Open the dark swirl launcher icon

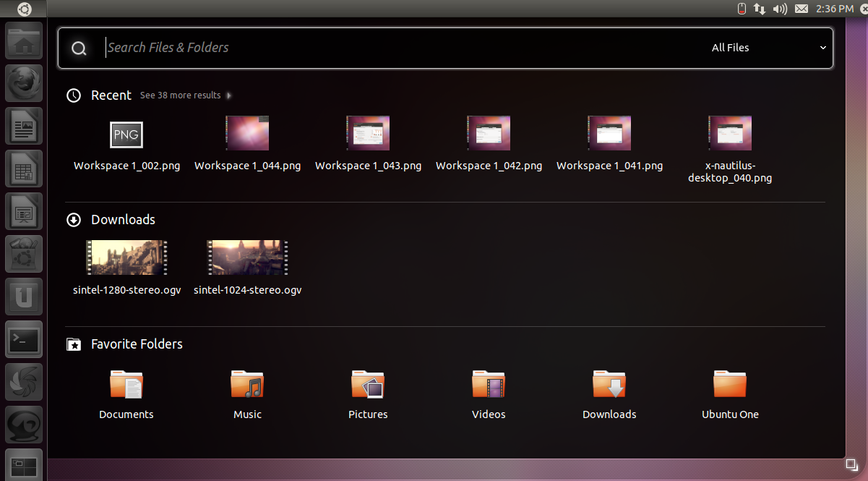click(x=24, y=382)
